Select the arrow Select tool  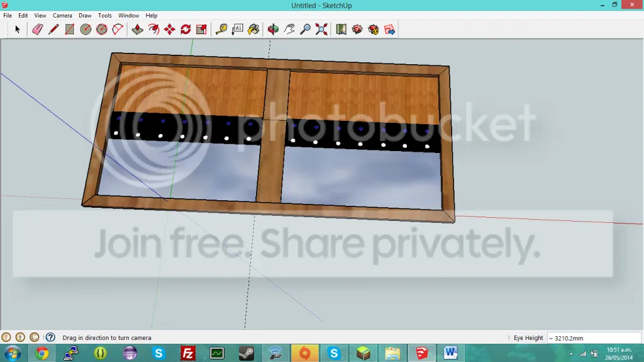tap(17, 29)
